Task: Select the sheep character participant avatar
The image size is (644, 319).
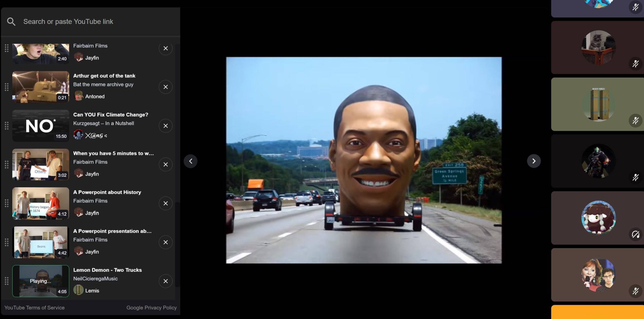Action: click(x=598, y=218)
